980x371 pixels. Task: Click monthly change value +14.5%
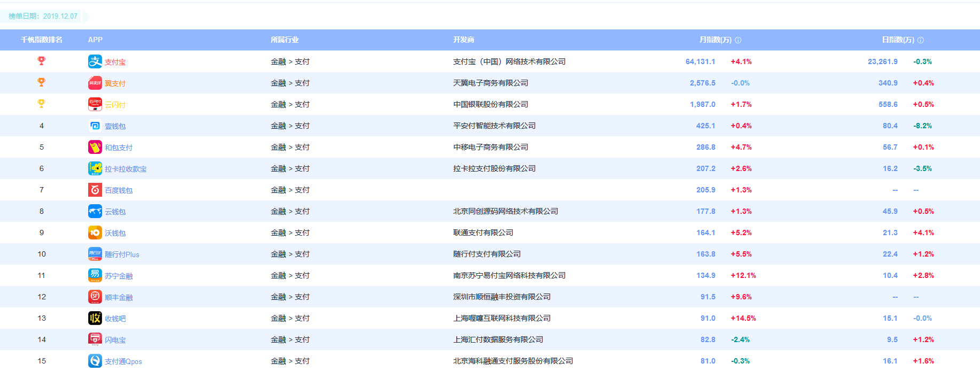[x=743, y=318]
